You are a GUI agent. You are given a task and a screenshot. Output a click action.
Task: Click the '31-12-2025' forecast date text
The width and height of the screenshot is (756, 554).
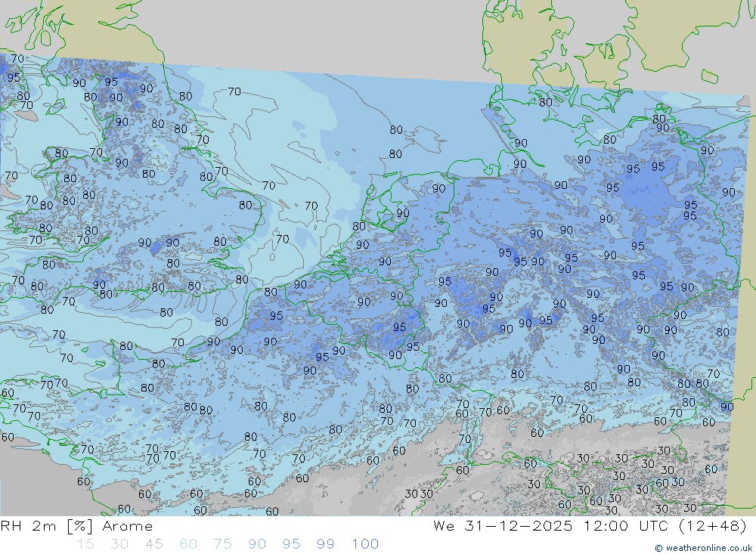pyautogui.click(x=519, y=526)
